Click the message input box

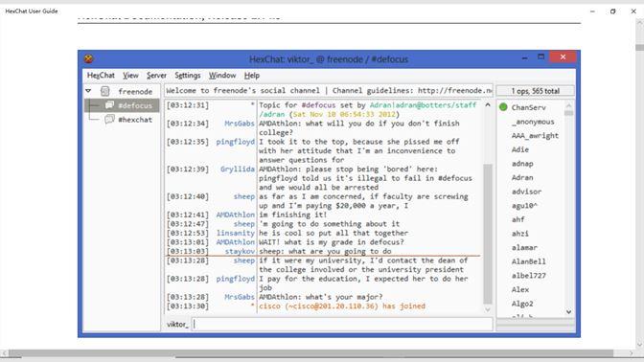coord(342,325)
